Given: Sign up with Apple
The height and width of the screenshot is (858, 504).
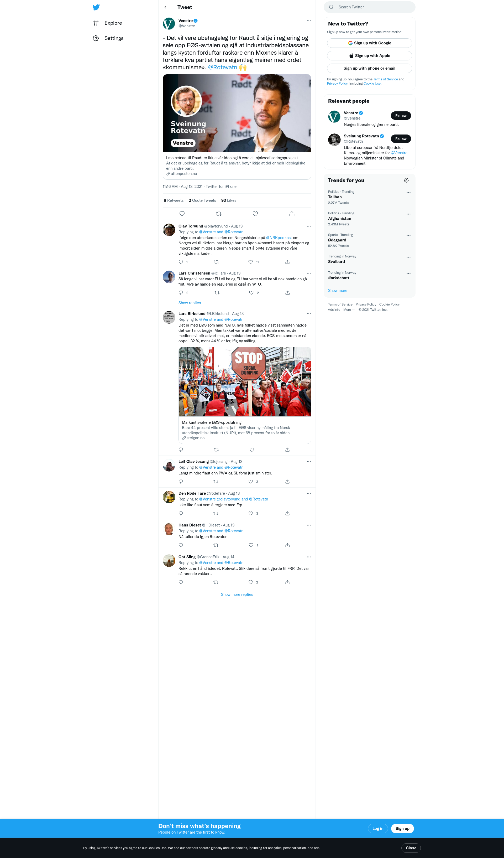Looking at the screenshot, I should (x=369, y=55).
